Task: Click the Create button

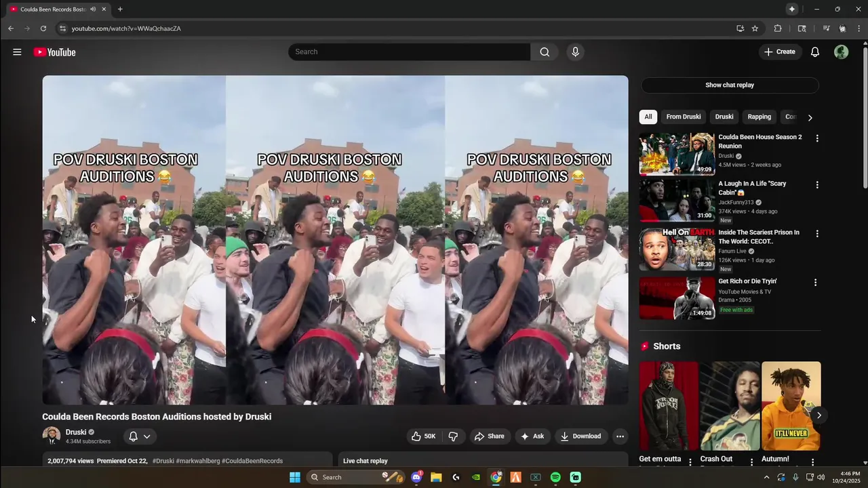Action: pos(780,52)
